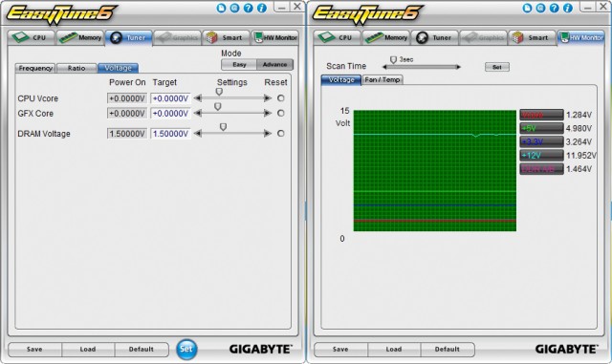Click the green voltage graph

pos(435,170)
